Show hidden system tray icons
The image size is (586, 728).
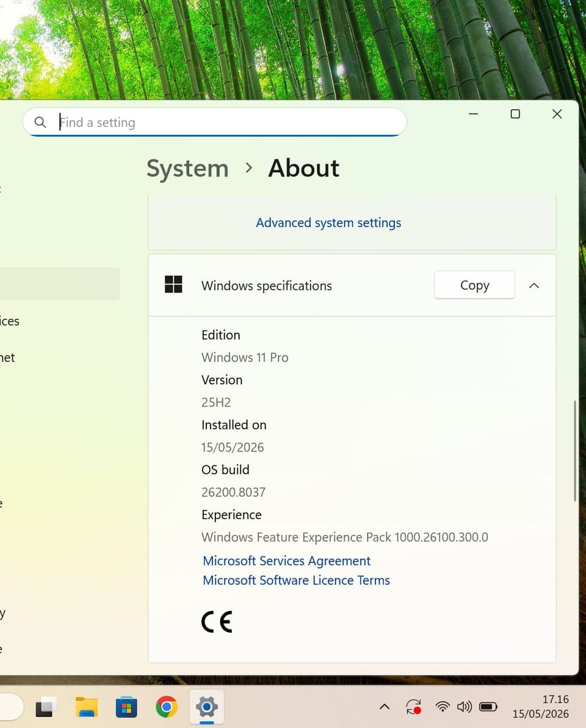[385, 707]
